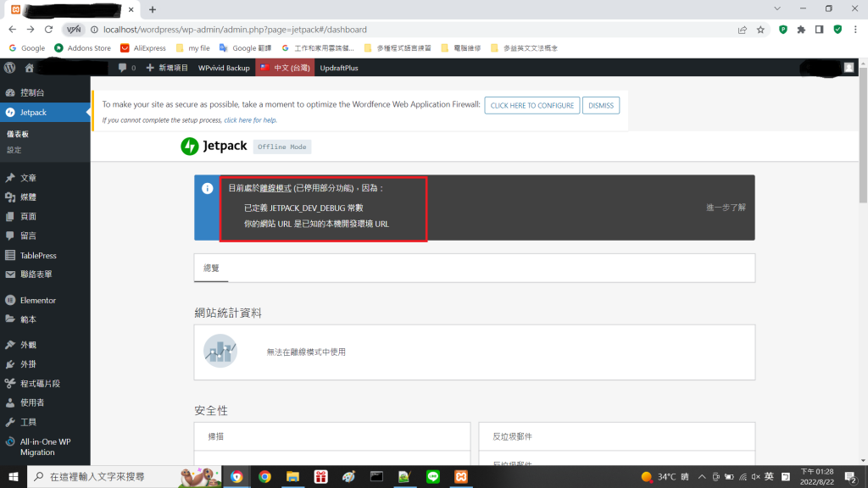The height and width of the screenshot is (488, 868).
Task: Click the VPN badge in address bar
Action: [x=74, y=30]
